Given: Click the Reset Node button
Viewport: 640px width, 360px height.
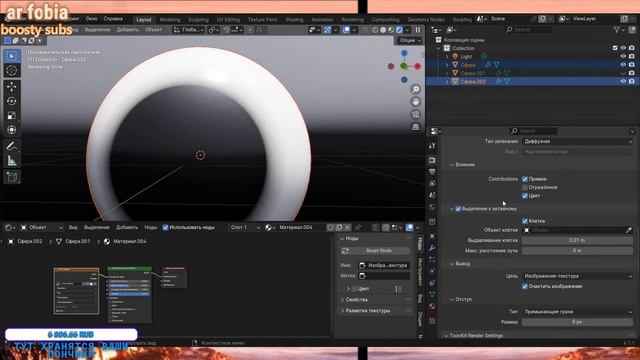Looking at the screenshot, I should (378, 251).
